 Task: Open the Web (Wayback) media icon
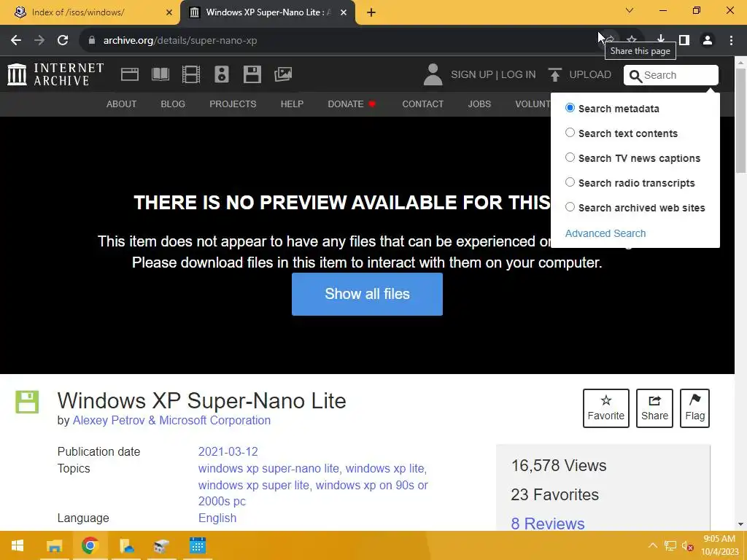(x=130, y=74)
